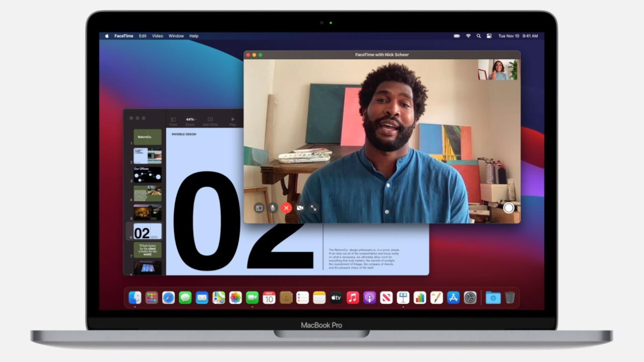Image resolution: width=644 pixels, height=362 pixels.
Task: Select slide 5 thumbnail in Keynote
Action: [147, 212]
